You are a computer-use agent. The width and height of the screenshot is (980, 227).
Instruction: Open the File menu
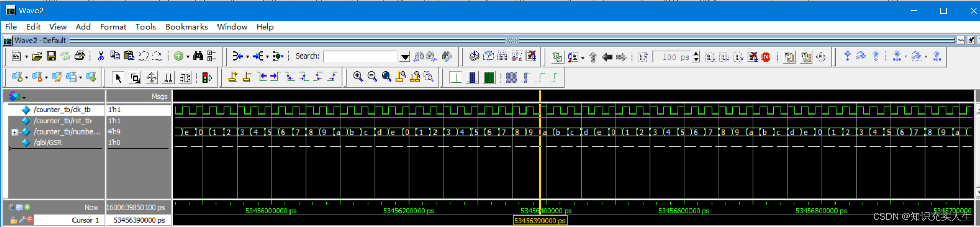point(11,27)
